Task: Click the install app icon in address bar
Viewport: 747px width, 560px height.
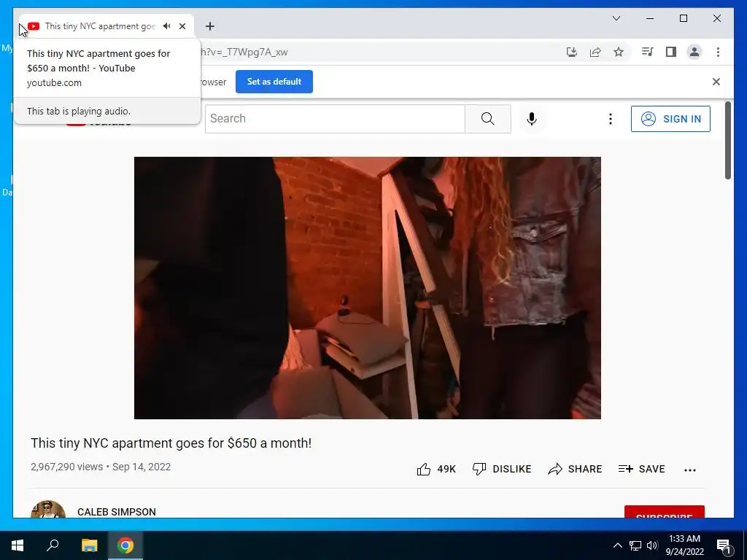Action: click(572, 52)
